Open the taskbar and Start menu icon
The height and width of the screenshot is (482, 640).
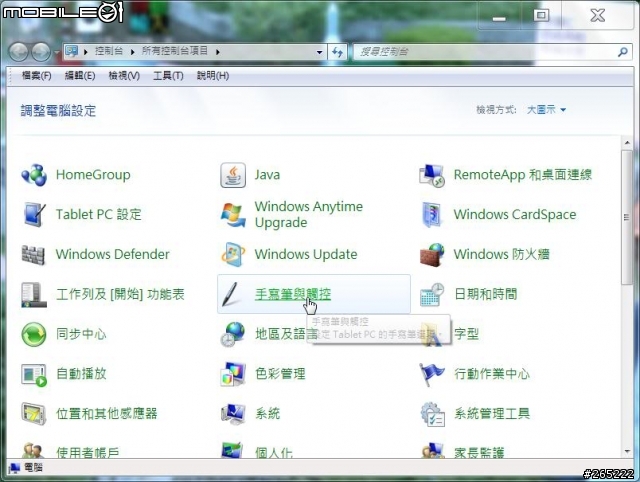tap(33, 294)
